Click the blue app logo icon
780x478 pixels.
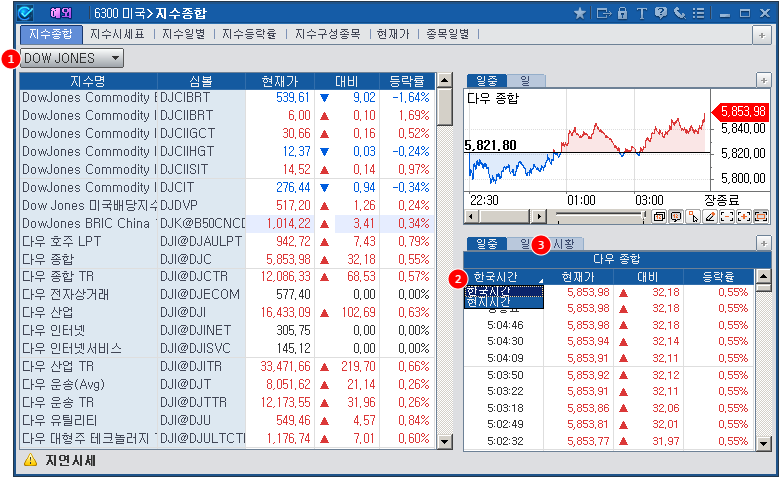pos(25,13)
